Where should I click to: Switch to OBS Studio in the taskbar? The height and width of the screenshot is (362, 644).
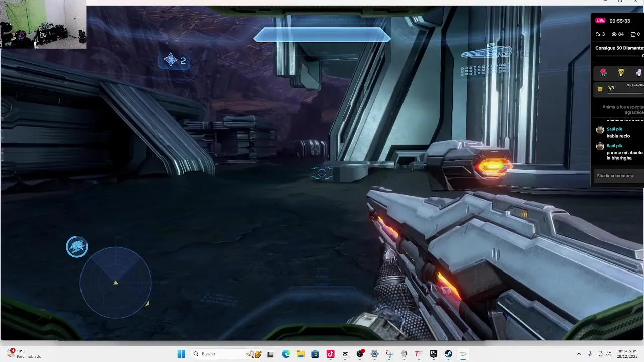coord(360,354)
